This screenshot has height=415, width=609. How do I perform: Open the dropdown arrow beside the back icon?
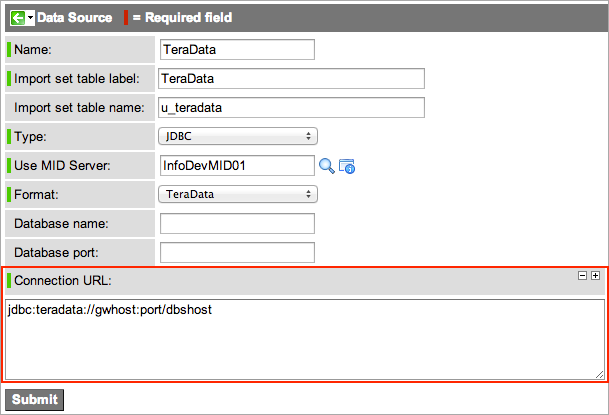30,18
